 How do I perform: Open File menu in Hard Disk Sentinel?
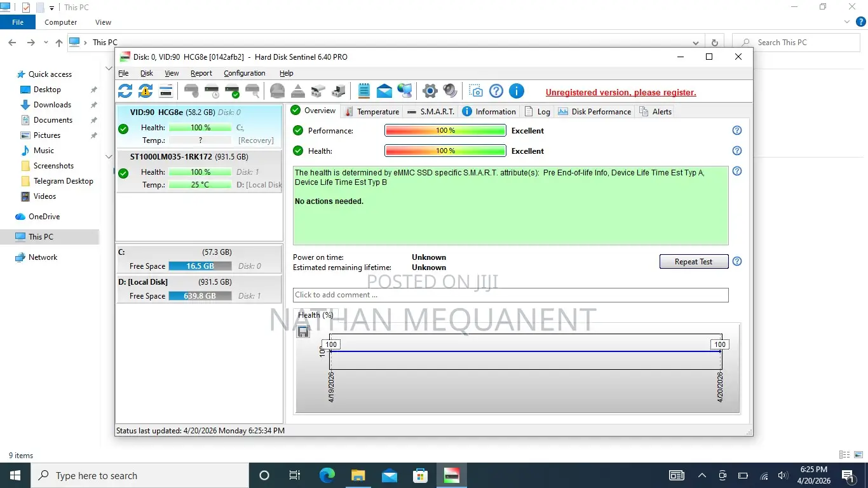[x=123, y=73]
